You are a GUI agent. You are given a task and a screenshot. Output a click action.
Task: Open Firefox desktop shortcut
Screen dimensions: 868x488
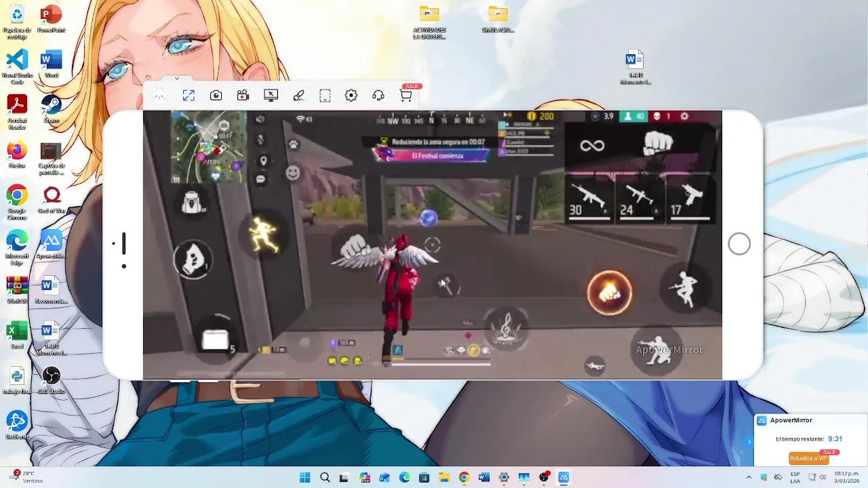17,155
